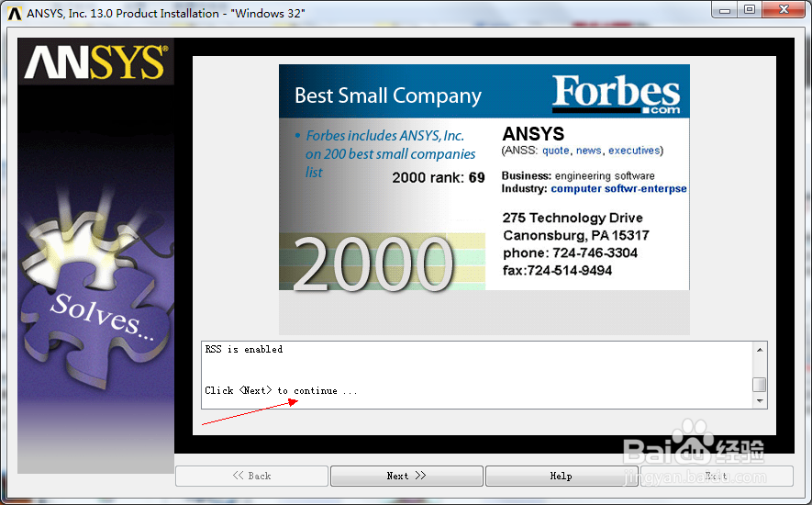Click the log box scrollbar thumb

pyautogui.click(x=759, y=385)
